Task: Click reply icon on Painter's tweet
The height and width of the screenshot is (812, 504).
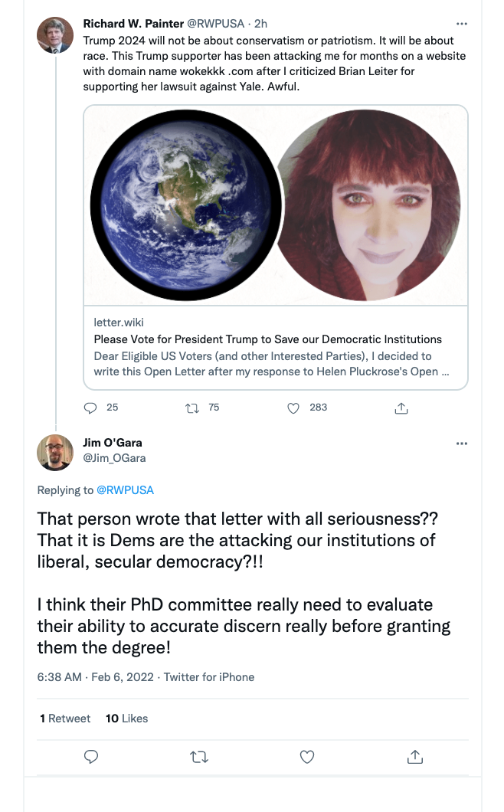Action: tap(90, 408)
